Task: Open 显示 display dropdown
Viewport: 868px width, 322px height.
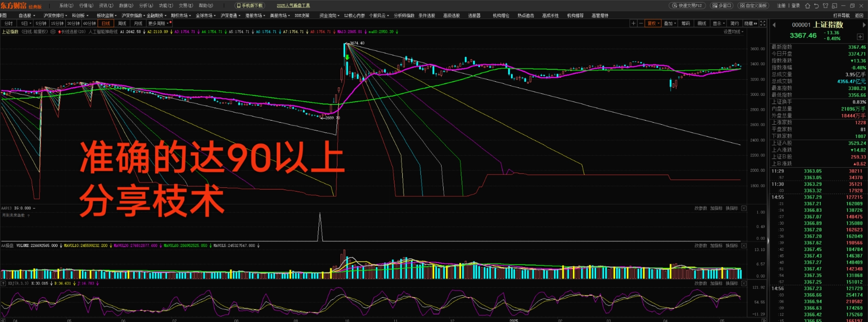Action: [x=719, y=23]
